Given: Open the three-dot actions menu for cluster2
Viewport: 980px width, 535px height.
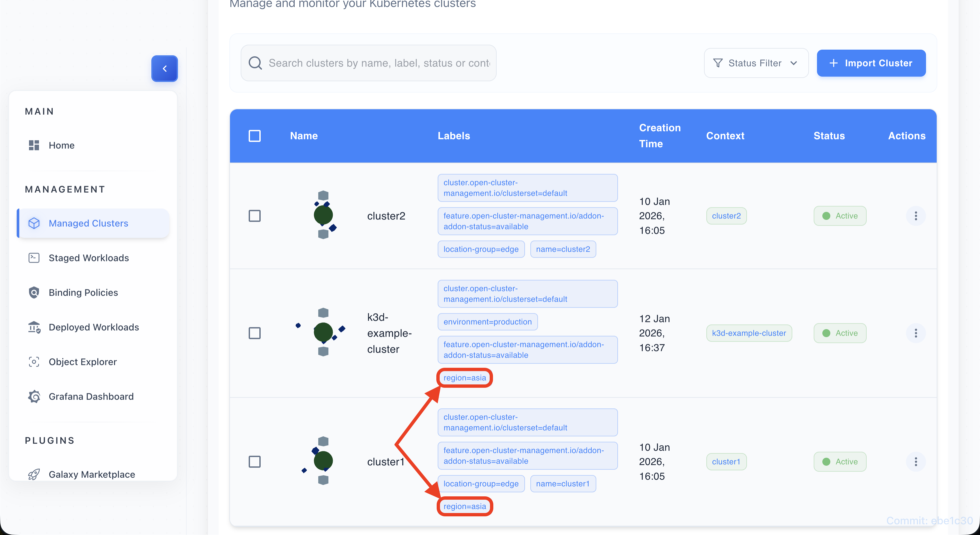Looking at the screenshot, I should point(916,216).
